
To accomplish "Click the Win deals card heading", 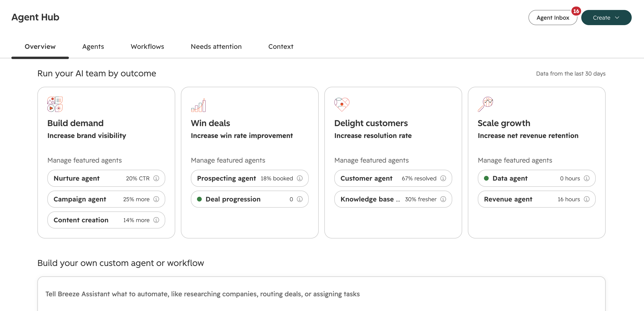I will coord(210,123).
